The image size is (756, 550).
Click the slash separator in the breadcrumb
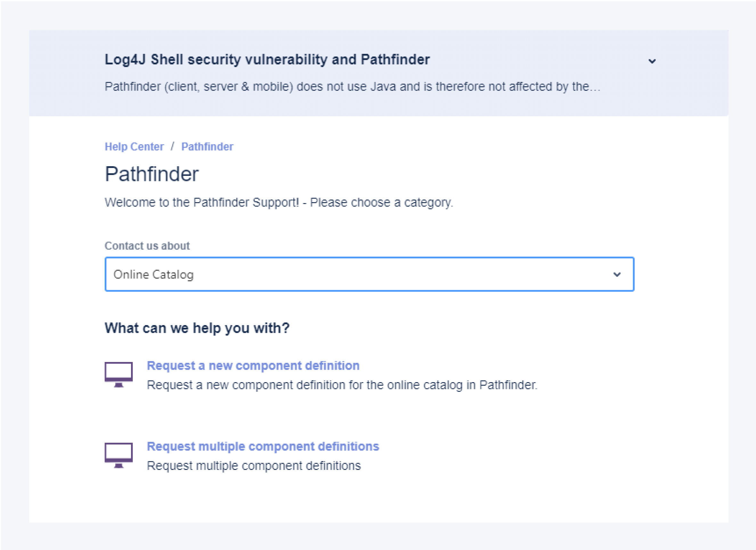[172, 146]
